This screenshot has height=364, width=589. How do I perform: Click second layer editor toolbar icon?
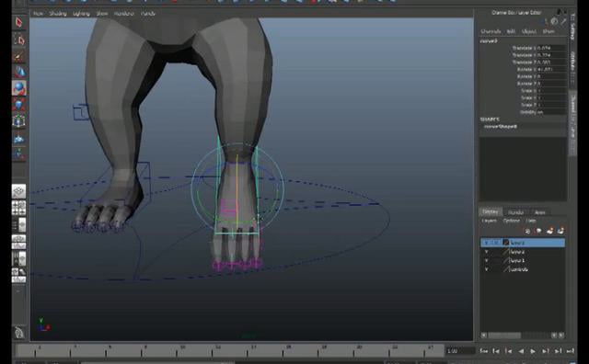pos(538,231)
